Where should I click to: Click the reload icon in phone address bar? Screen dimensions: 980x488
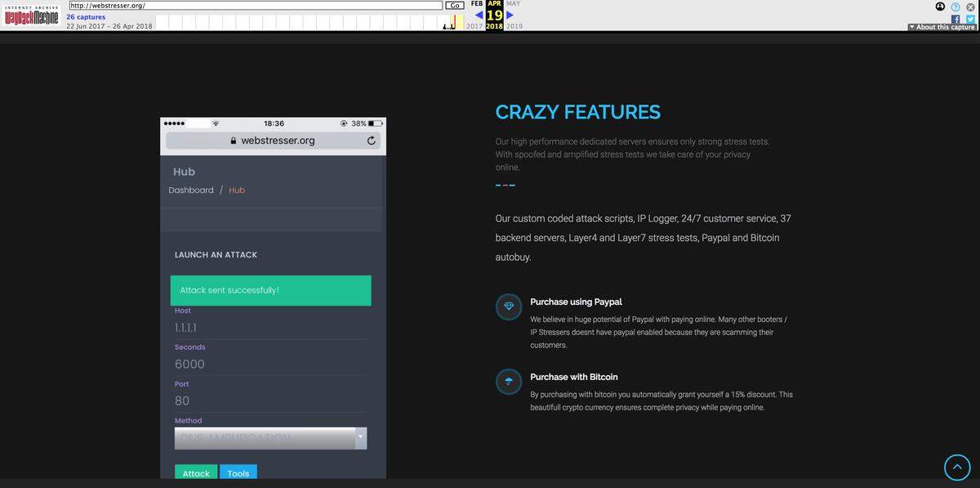point(372,141)
